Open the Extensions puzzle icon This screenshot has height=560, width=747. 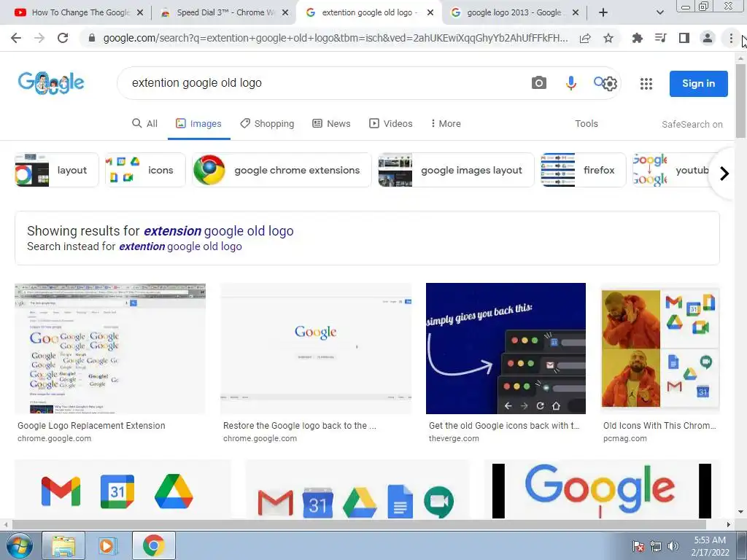point(637,38)
